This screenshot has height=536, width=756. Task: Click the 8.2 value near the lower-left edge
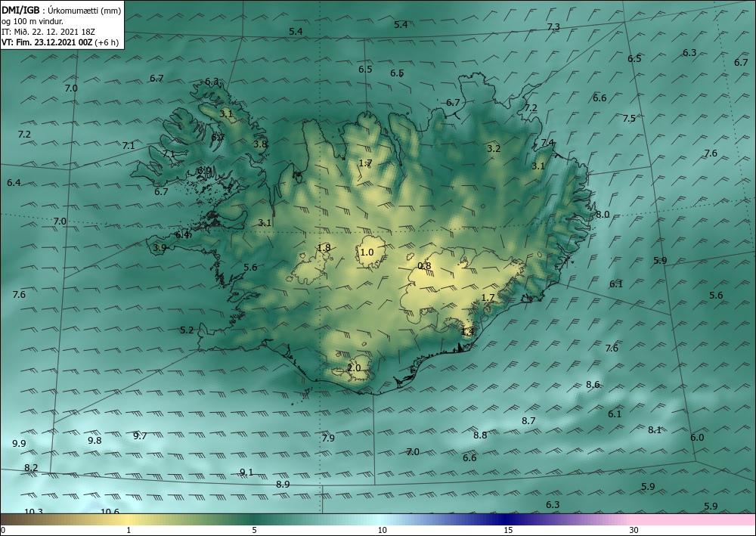coord(31,467)
